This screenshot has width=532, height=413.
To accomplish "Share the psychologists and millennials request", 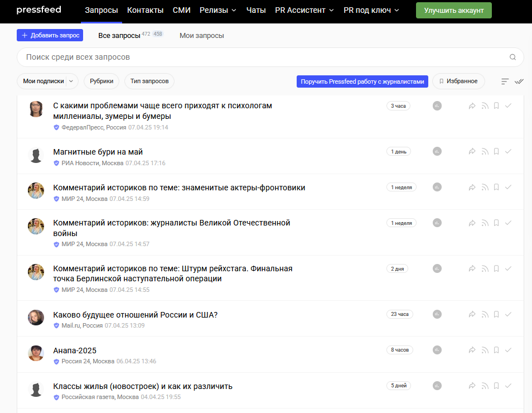I will [472, 106].
